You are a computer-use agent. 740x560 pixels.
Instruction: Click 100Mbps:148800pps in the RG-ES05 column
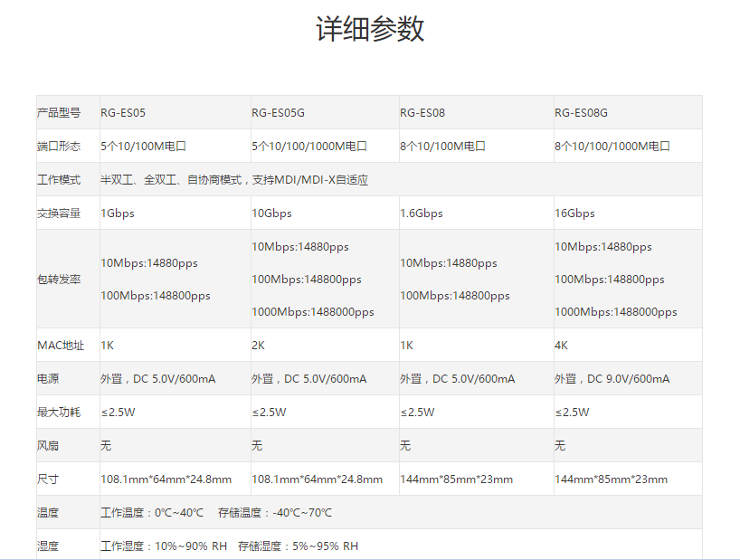[156, 296]
